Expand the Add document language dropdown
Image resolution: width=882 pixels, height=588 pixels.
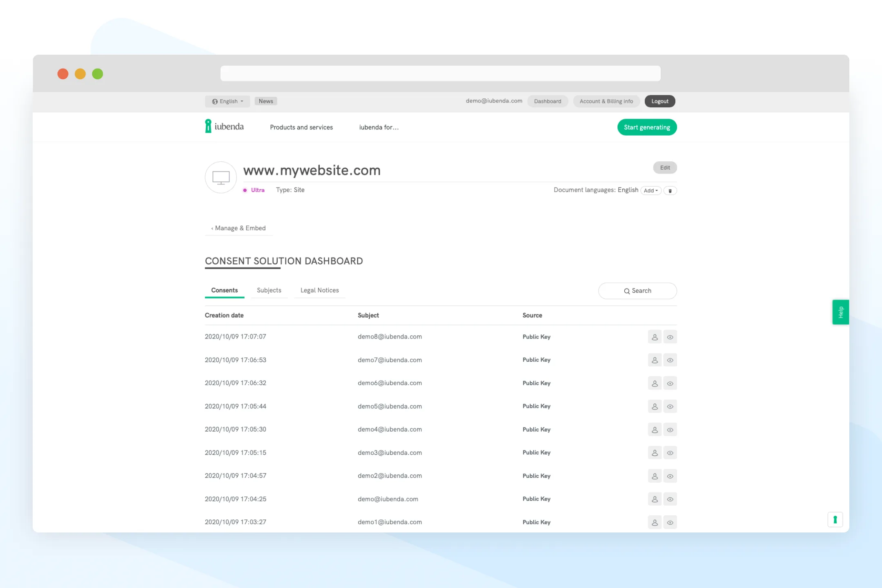pos(651,191)
